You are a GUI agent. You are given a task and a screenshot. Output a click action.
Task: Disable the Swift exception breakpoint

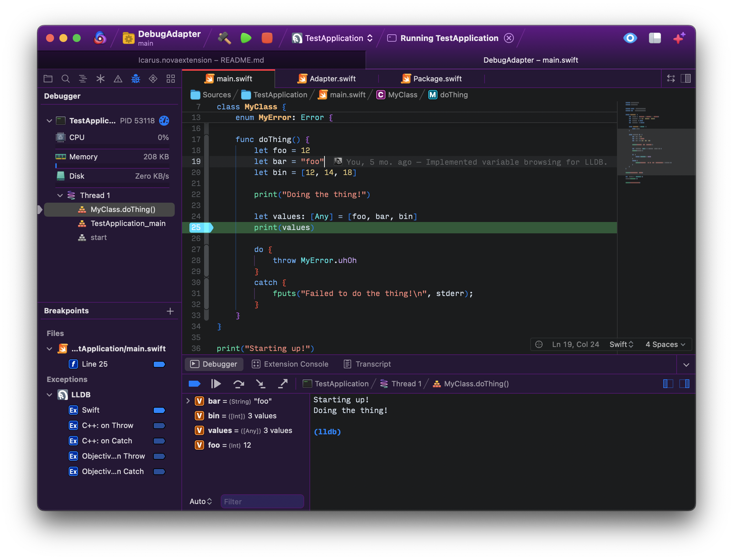[x=159, y=410]
